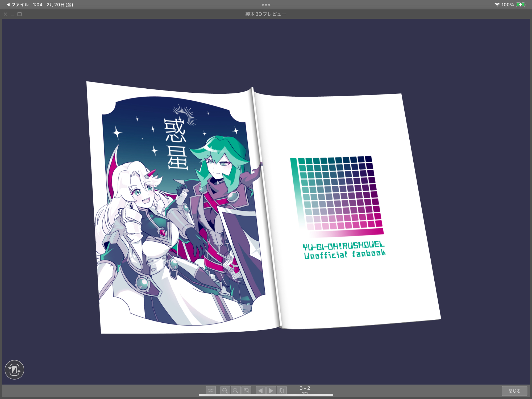Screen dimensions: 532x399
Task: Toggle the page curl display icon
Action: (x=211, y=390)
